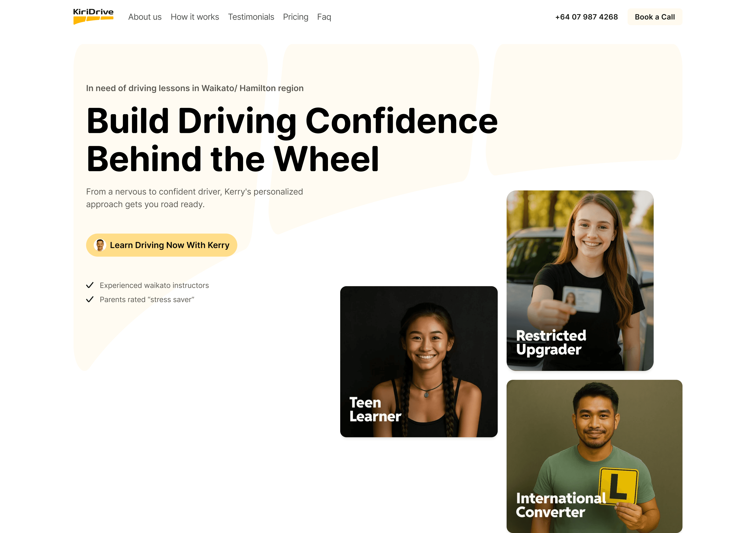The height and width of the screenshot is (533, 756).
Task: Click the KiriDrive logo
Action: (93, 16)
